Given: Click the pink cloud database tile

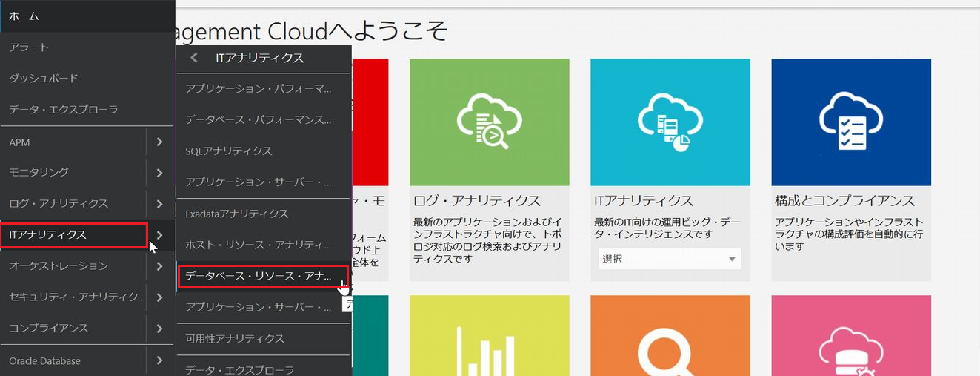Looking at the screenshot, I should click(851, 336).
